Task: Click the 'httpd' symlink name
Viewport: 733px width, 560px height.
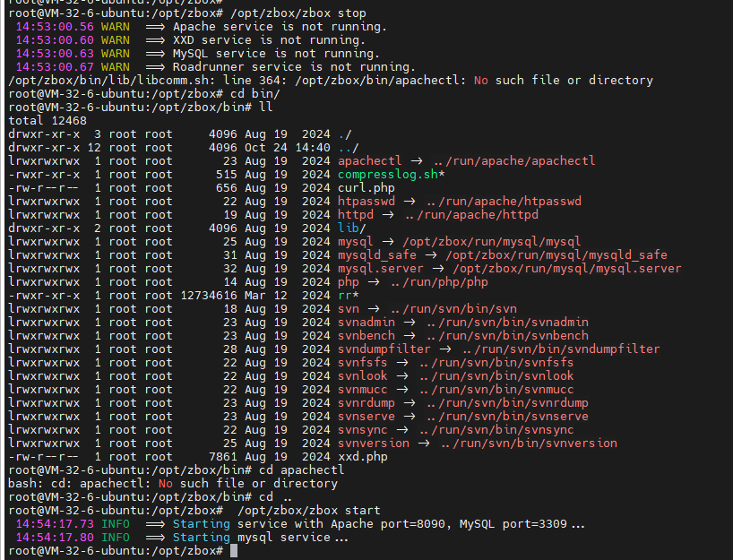Action: [356, 215]
